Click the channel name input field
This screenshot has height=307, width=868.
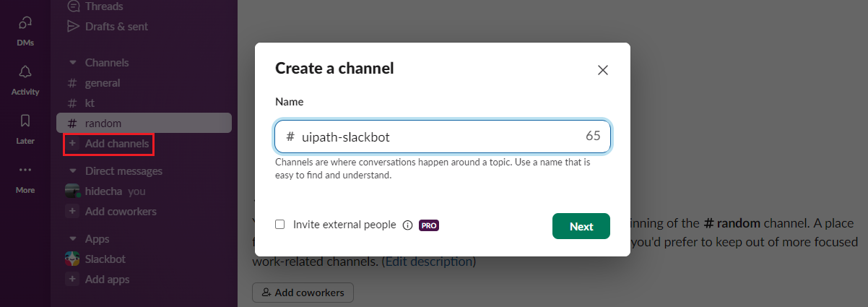(443, 137)
